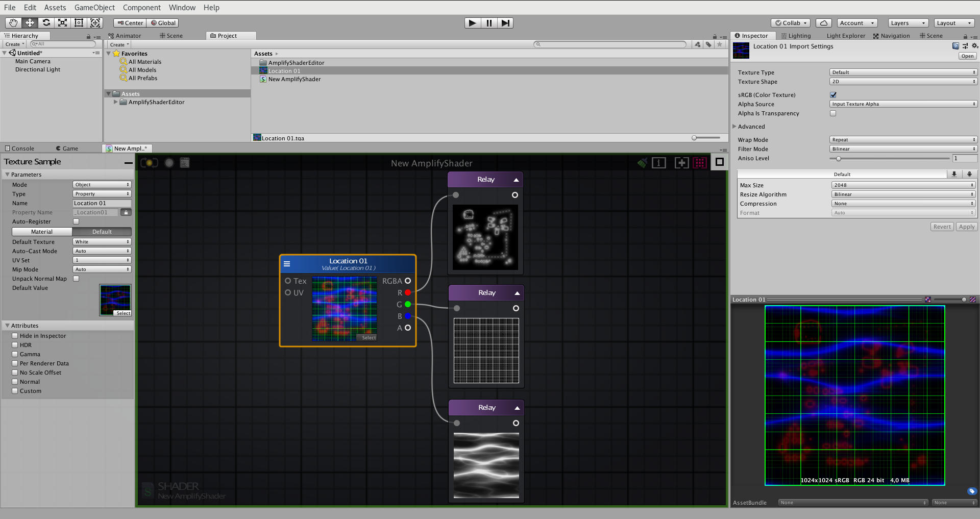The width and height of the screenshot is (980, 519).
Task: Click the Collab button
Action: coord(791,23)
